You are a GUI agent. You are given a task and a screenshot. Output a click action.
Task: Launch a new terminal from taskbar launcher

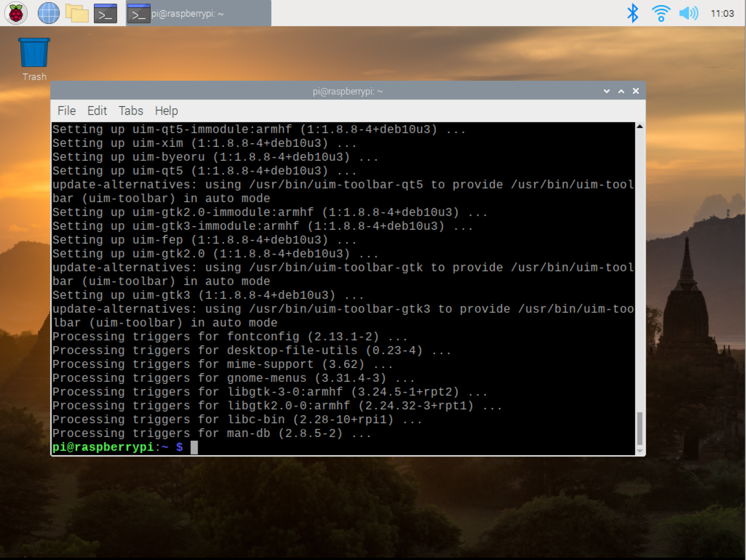[x=105, y=14]
